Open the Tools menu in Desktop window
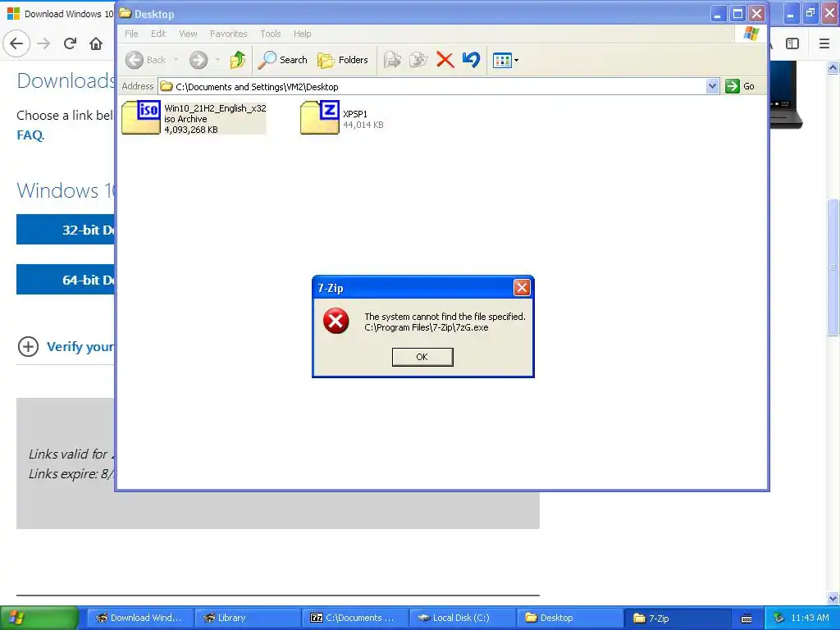840x630 pixels. pos(271,34)
